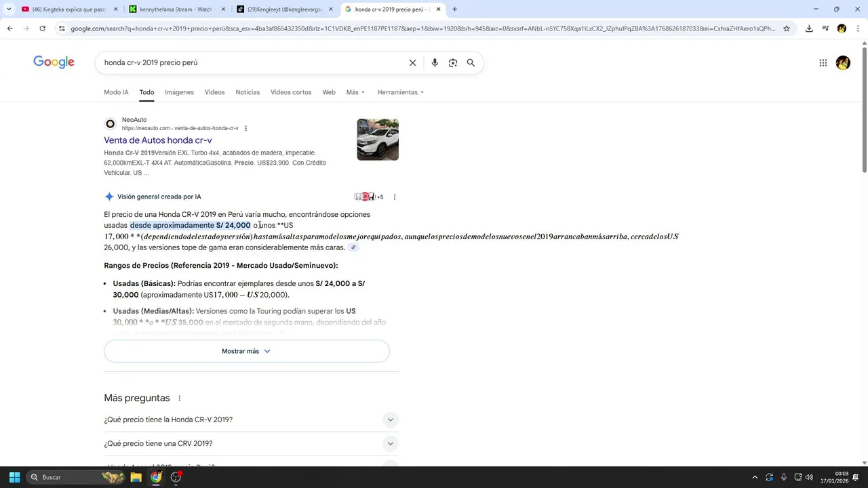Screen dimensions: 868x488
Task: Open the Herramientas dropdown
Action: [x=401, y=92]
